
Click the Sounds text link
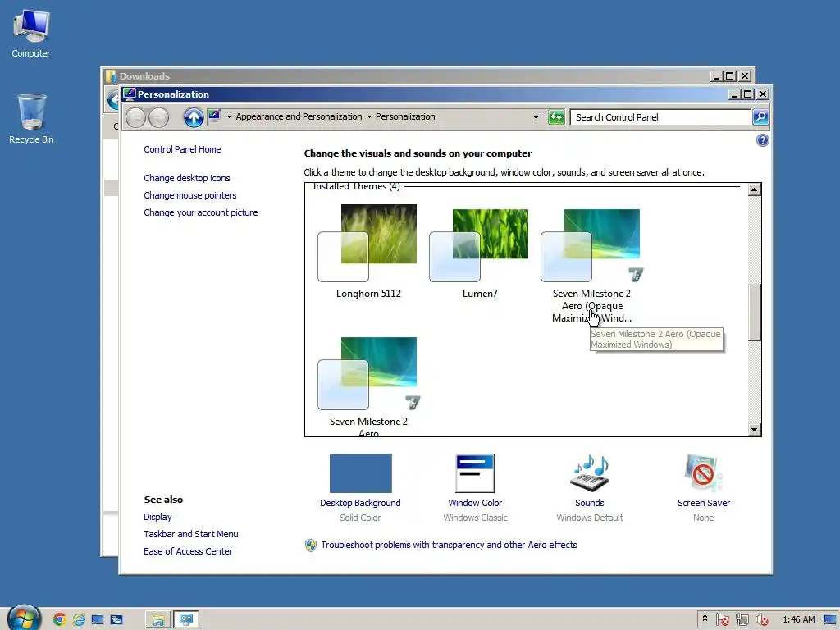589,503
